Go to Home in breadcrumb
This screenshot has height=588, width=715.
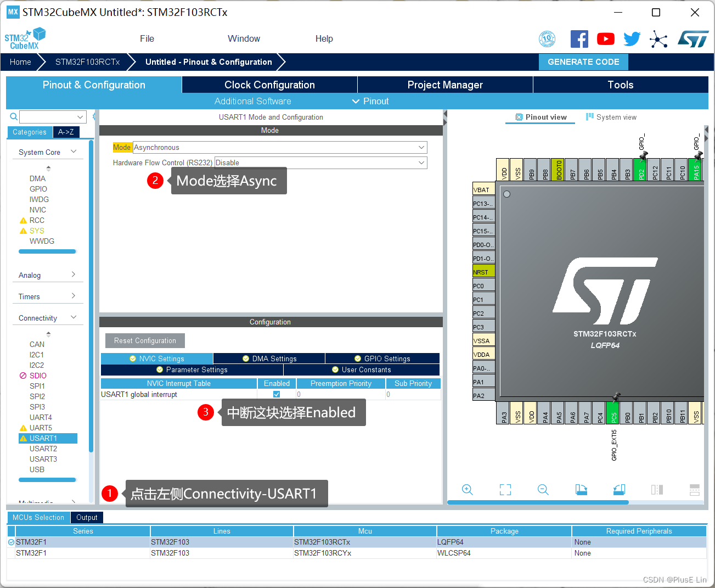pyautogui.click(x=20, y=62)
